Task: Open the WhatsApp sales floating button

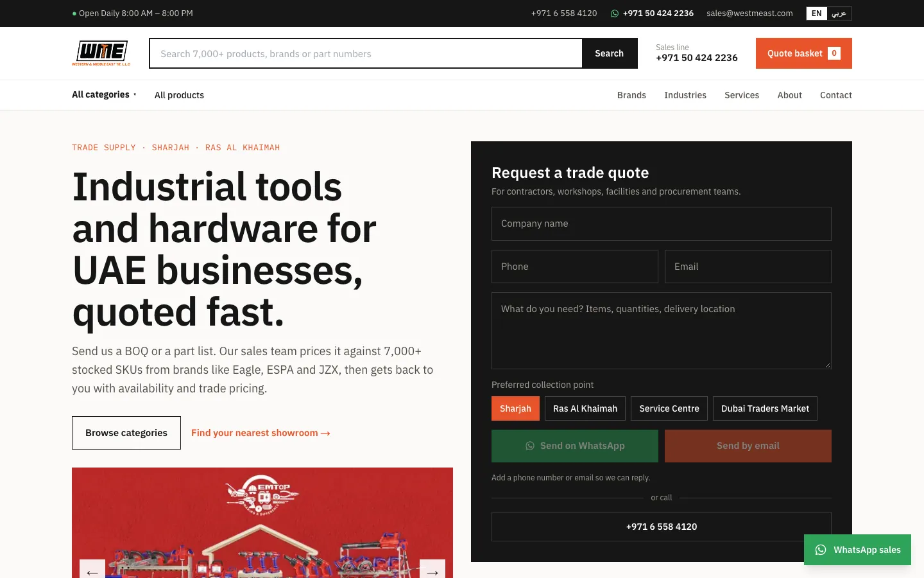Action: point(857,550)
